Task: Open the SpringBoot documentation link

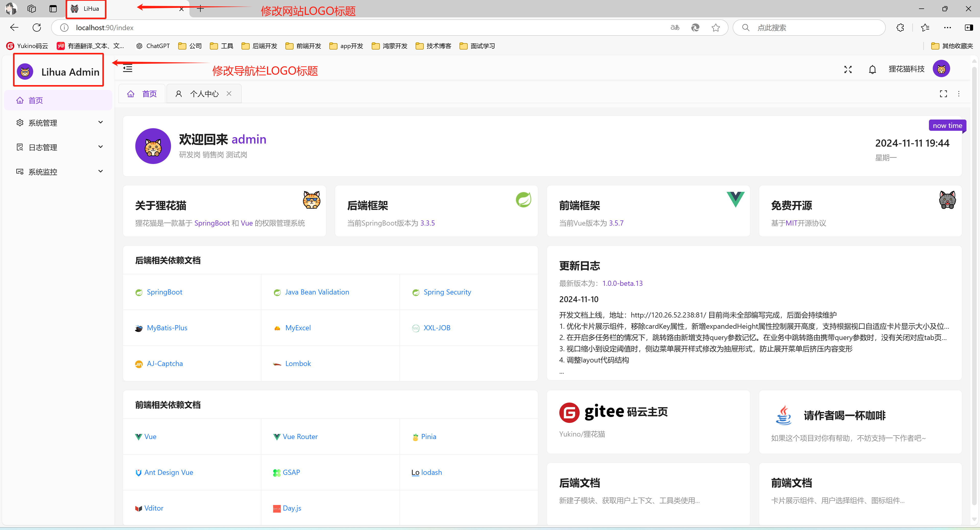Action: coord(164,292)
